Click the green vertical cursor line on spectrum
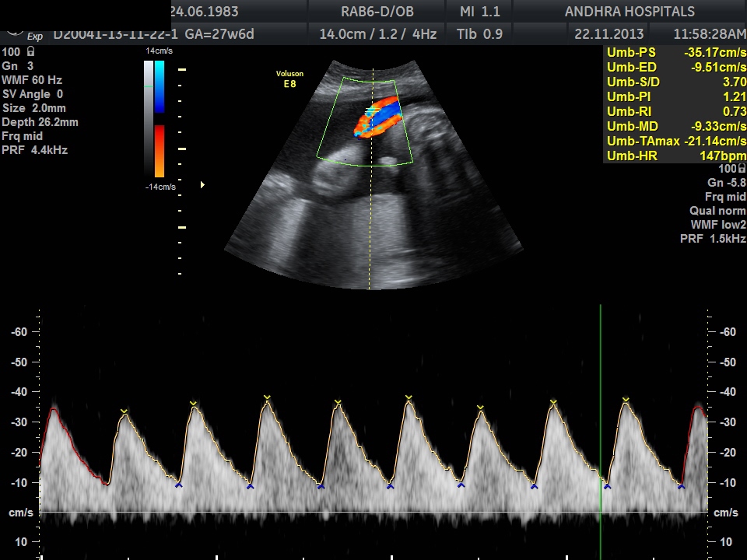 [x=601, y=389]
